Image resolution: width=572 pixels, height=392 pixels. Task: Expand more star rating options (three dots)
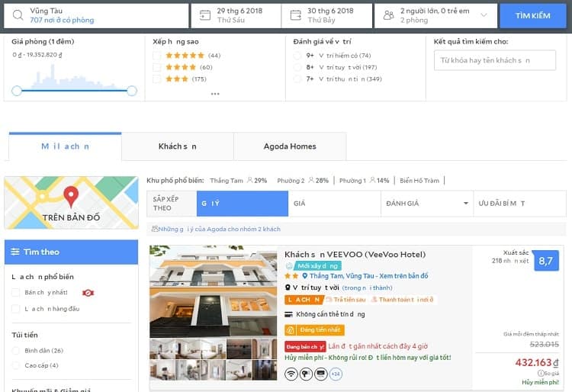(215, 94)
